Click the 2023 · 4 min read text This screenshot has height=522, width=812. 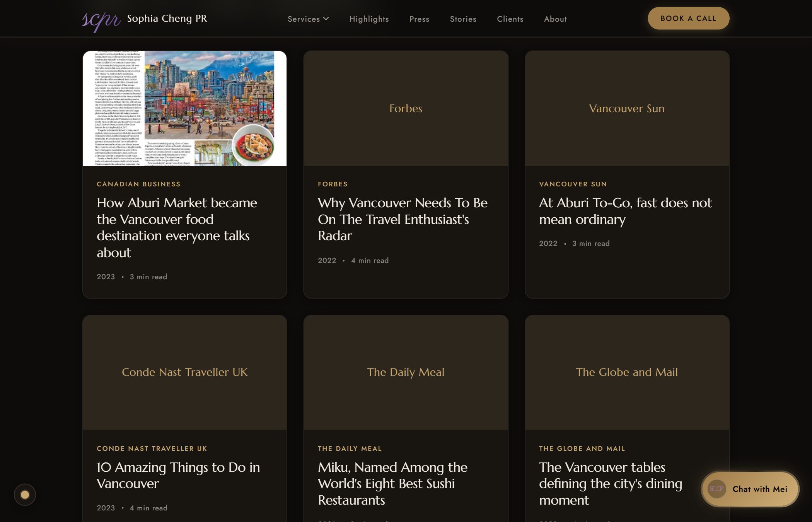tap(132, 508)
